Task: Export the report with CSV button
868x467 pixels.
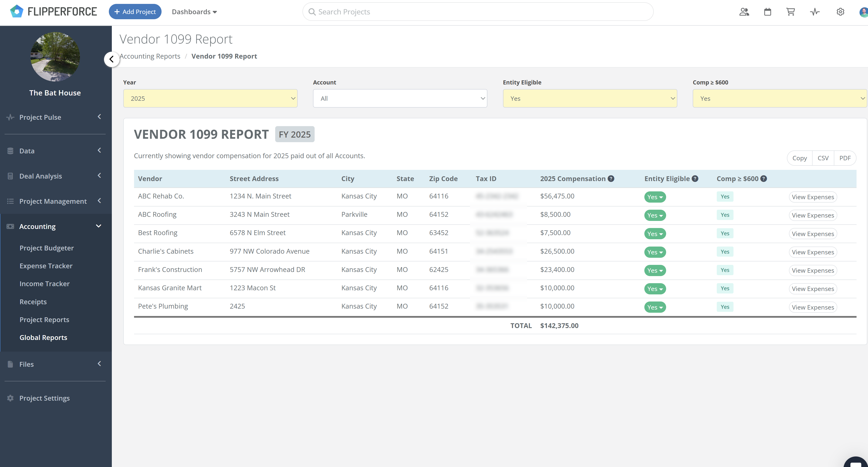Action: [823, 158]
